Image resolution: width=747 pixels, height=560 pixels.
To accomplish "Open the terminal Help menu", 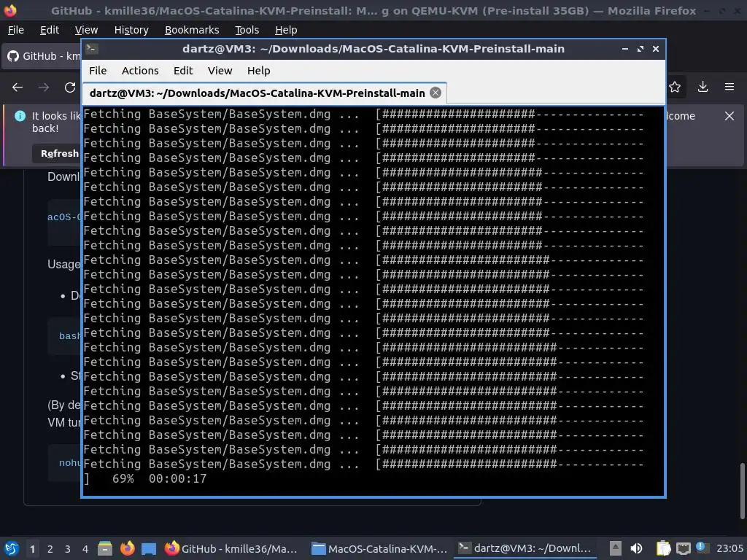I will (x=259, y=71).
